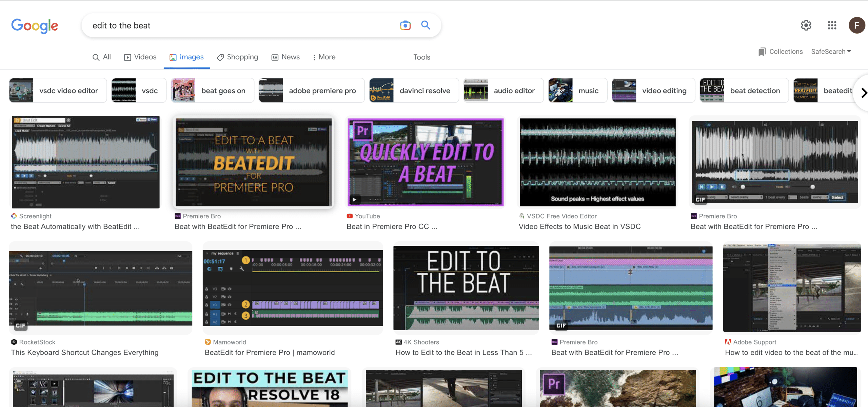The width and height of the screenshot is (868, 407).
Task: Open the Pr aerial coastline thumbnail
Action: click(x=618, y=388)
